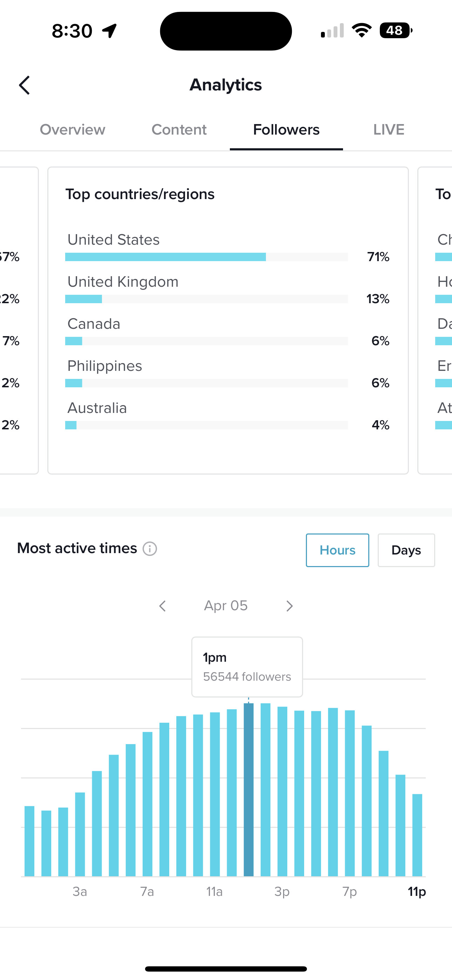Switch to the Days view
The height and width of the screenshot is (980, 452).
406,550
